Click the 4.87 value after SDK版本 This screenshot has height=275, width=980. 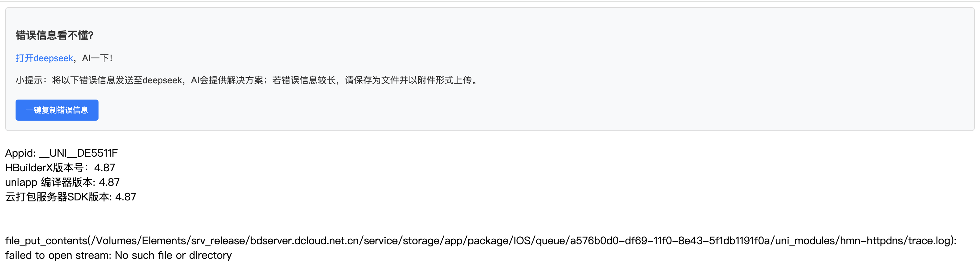click(125, 197)
